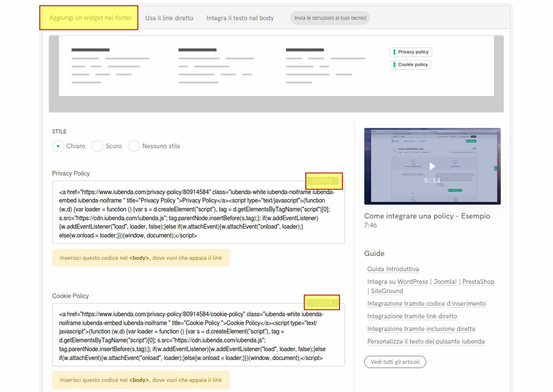Copy the Privacy Policy embed code
The height and width of the screenshot is (392, 553).
[324, 181]
